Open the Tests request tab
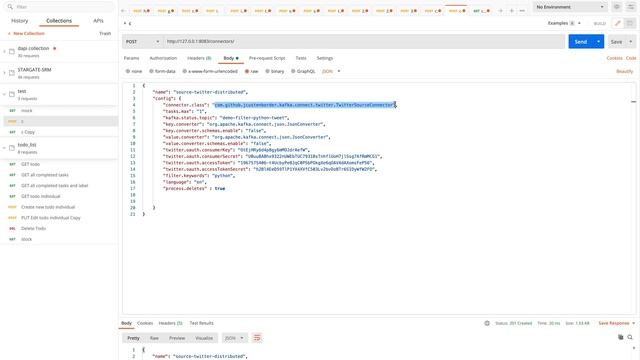The image size is (640, 360). (301, 58)
